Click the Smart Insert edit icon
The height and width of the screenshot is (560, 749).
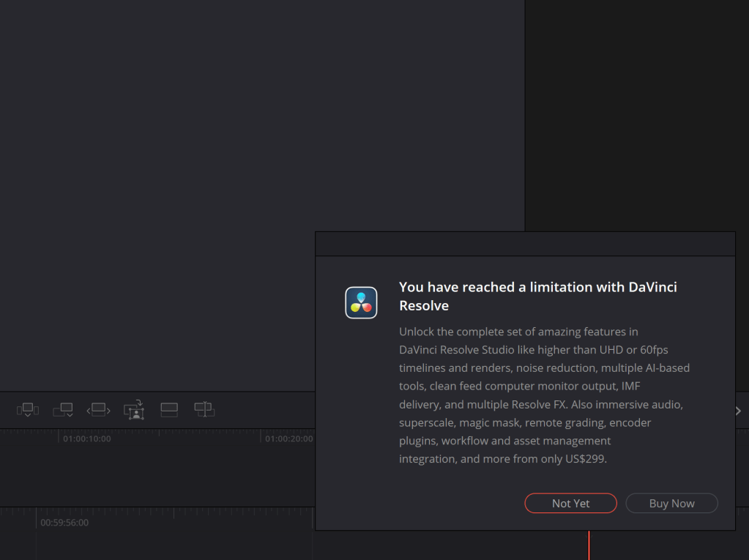tap(28, 410)
